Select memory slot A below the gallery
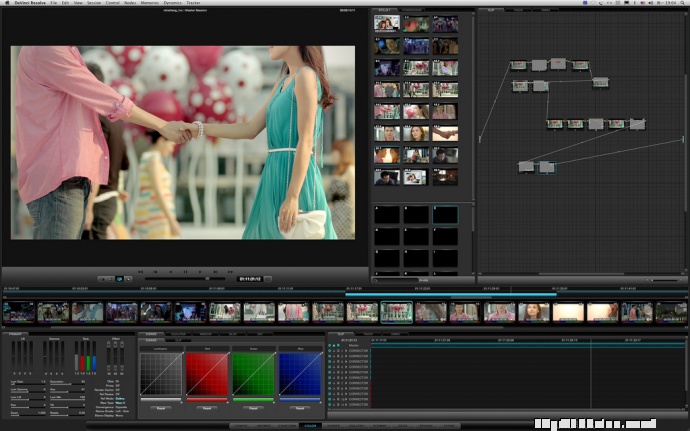690x431 pixels. point(387,214)
